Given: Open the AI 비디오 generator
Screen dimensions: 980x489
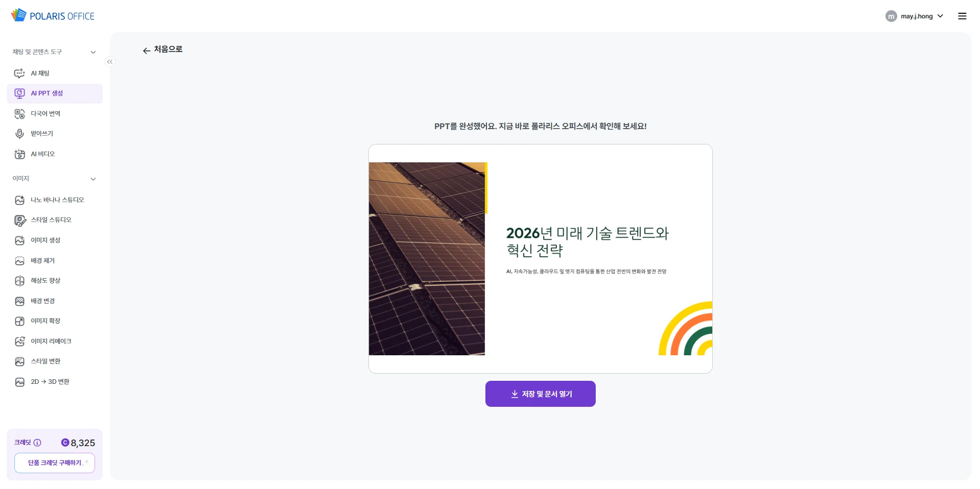Looking at the screenshot, I should point(43,154).
